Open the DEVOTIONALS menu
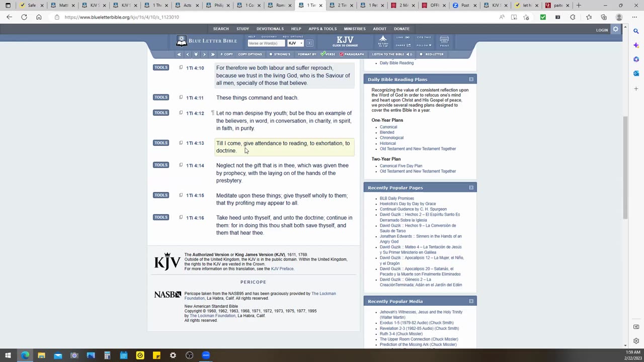644x362 pixels. pyautogui.click(x=270, y=29)
